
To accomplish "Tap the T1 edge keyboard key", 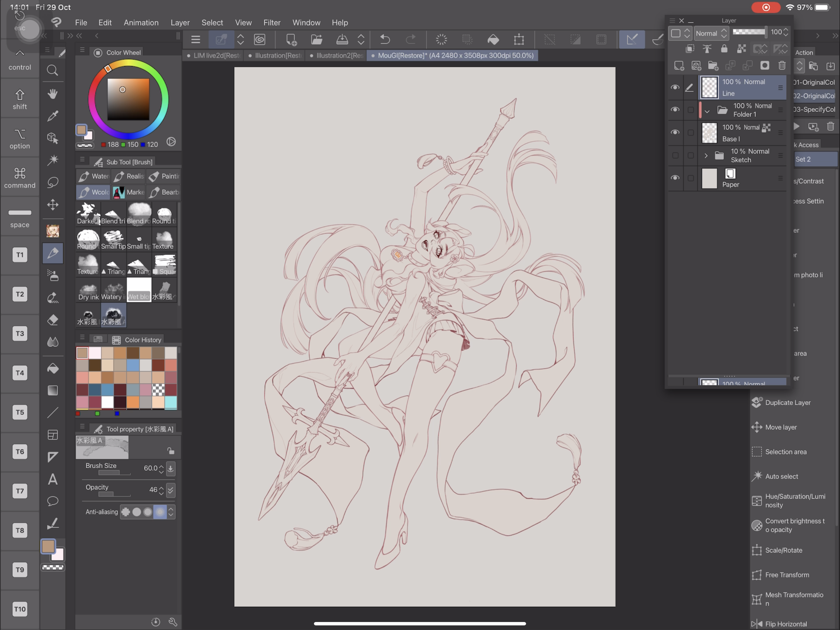I will click(20, 255).
